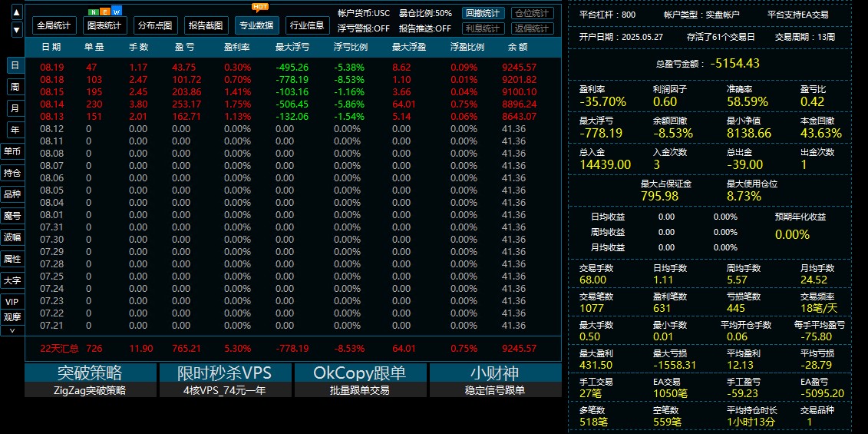Screen dimensions: 868x434
Task: Click the 手数 column header
Action: pyautogui.click(x=138, y=47)
